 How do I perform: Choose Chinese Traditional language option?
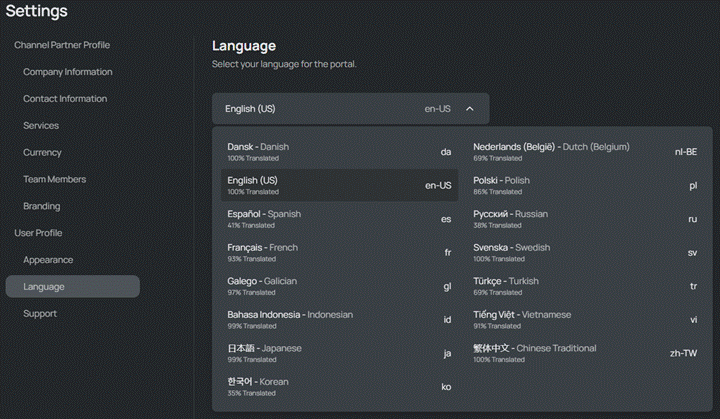(x=585, y=353)
